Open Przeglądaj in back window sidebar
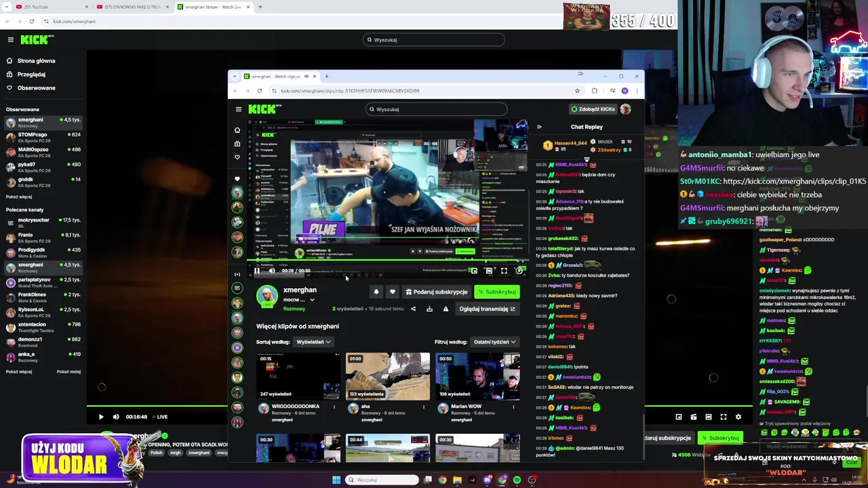868x488 pixels. pyautogui.click(x=31, y=75)
